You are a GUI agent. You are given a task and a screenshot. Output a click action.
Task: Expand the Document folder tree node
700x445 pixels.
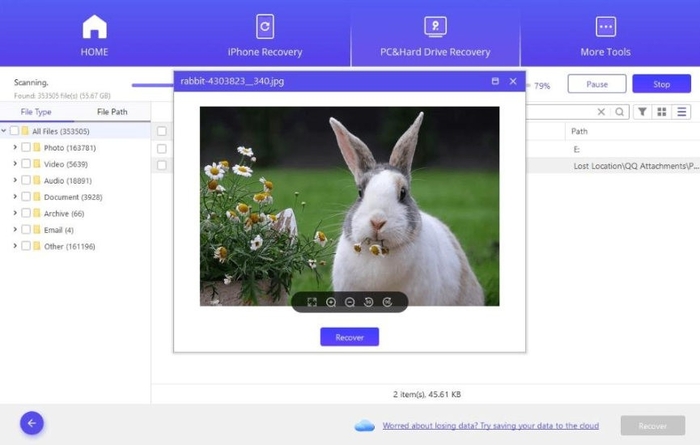point(15,197)
